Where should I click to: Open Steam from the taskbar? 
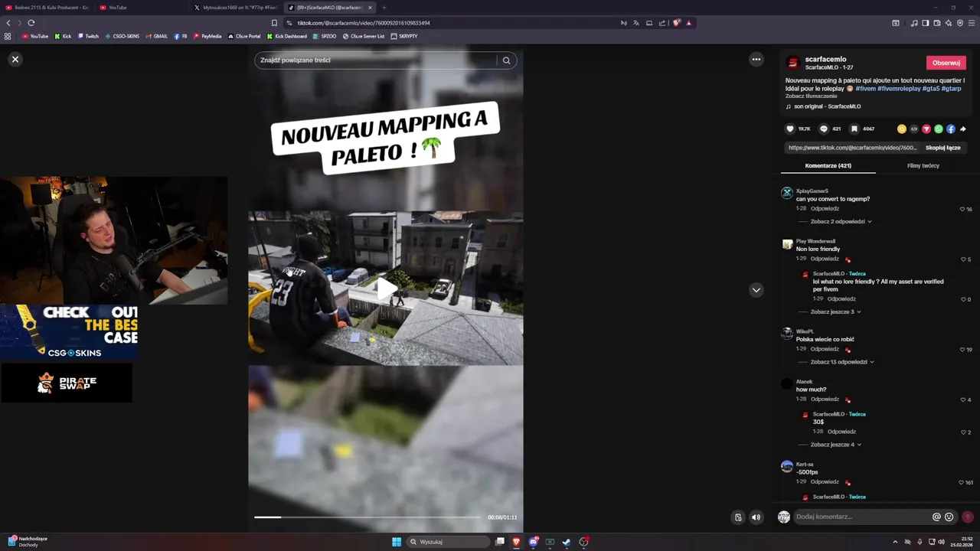point(567,542)
